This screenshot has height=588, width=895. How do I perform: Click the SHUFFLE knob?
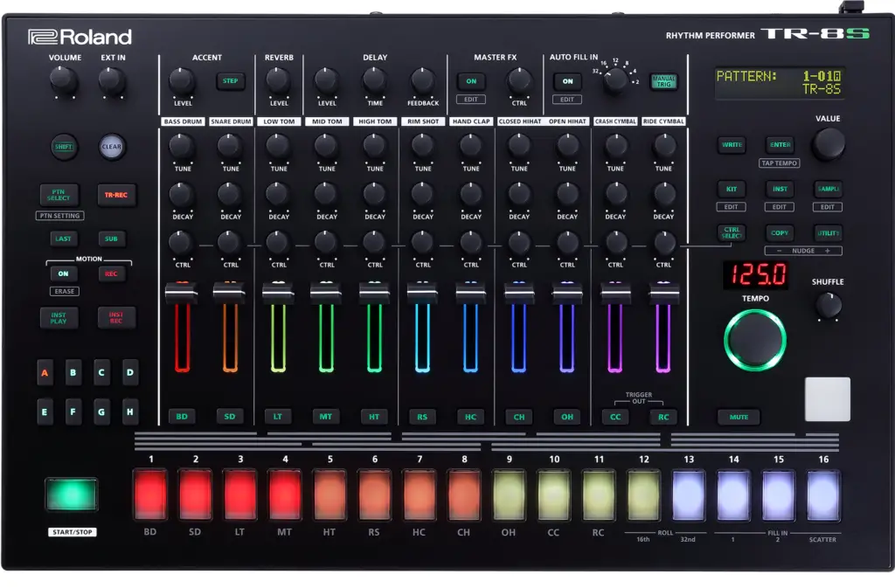click(x=829, y=305)
